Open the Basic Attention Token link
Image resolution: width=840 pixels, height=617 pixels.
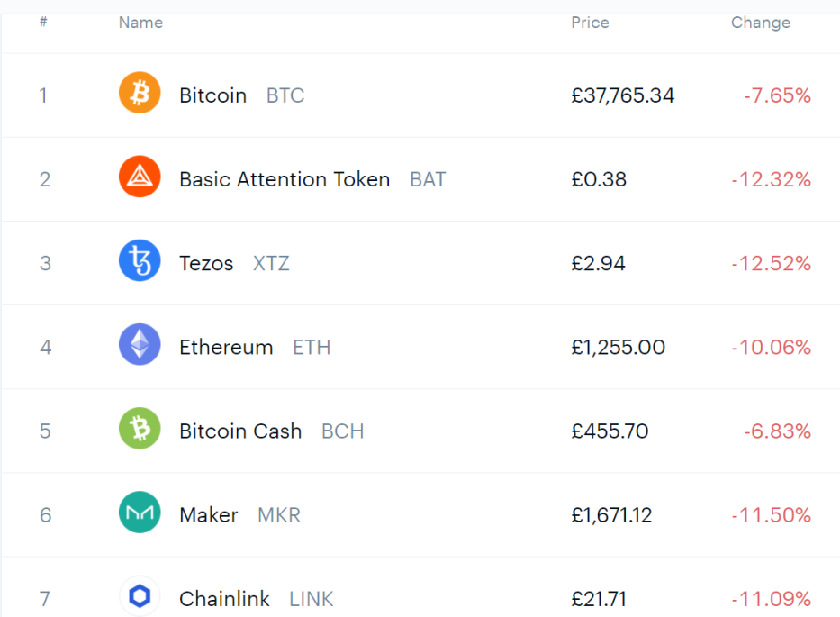(x=285, y=179)
